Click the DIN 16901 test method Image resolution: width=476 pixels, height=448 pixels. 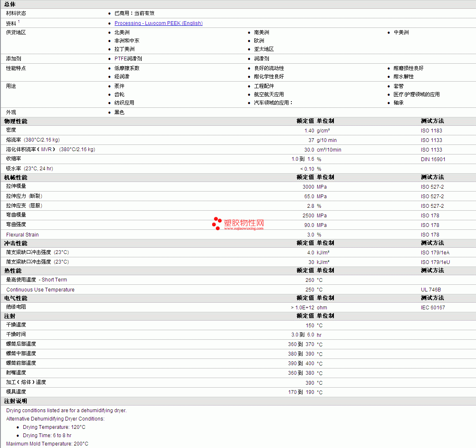click(433, 159)
